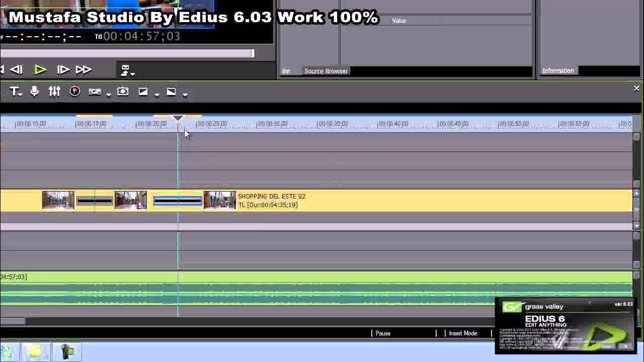Open the camera app in taskbar
The image size is (644, 362).
[x=67, y=351]
